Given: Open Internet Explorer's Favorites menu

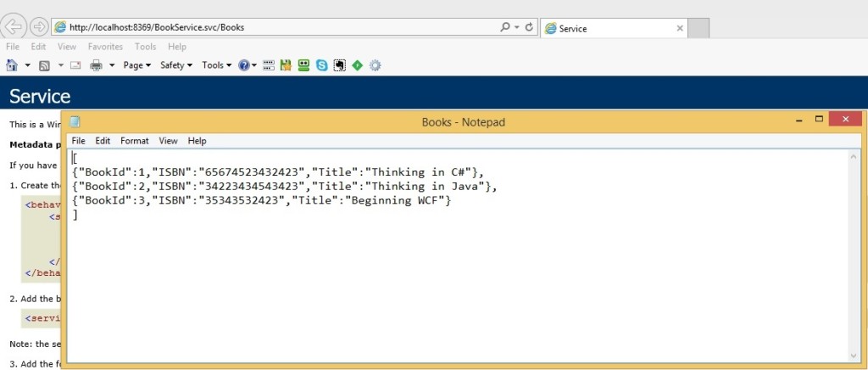Looking at the screenshot, I should point(105,47).
